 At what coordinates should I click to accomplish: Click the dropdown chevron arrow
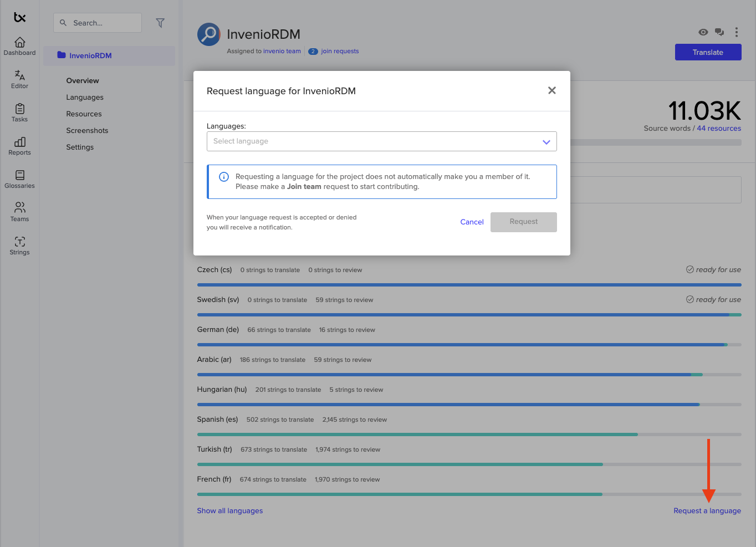pos(546,142)
